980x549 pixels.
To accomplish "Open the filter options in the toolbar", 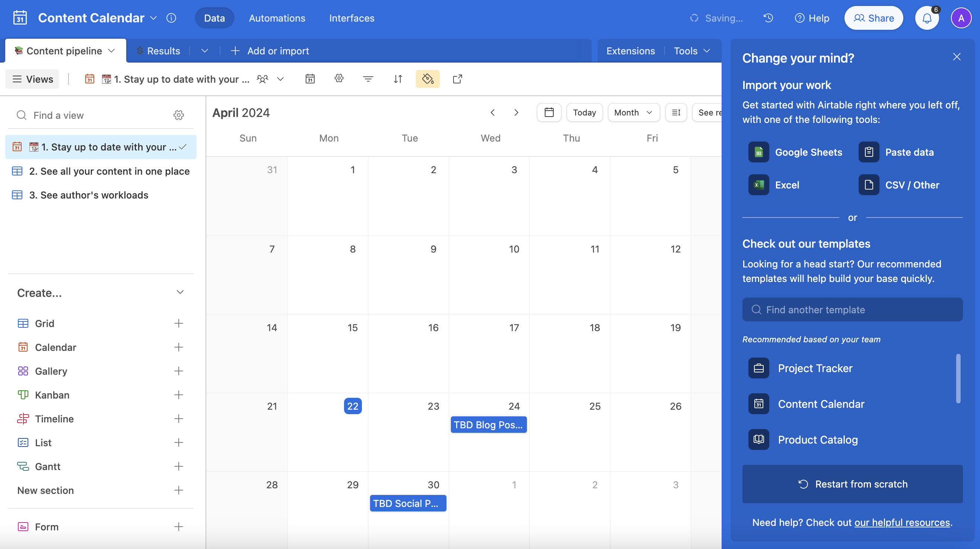I will point(368,79).
